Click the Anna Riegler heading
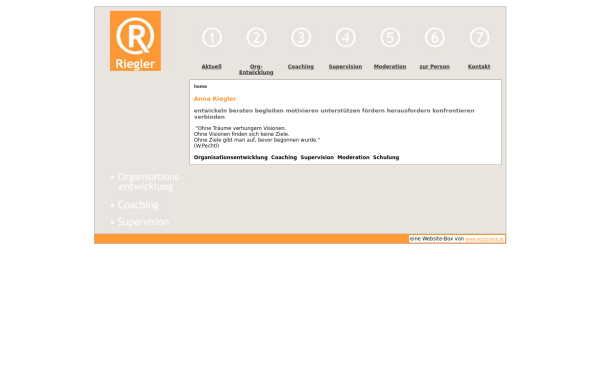 [215, 99]
